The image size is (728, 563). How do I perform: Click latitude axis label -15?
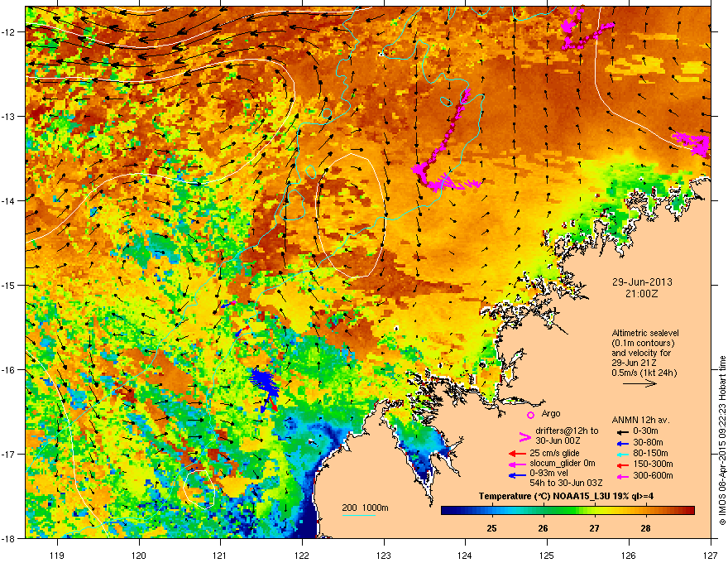9,285
